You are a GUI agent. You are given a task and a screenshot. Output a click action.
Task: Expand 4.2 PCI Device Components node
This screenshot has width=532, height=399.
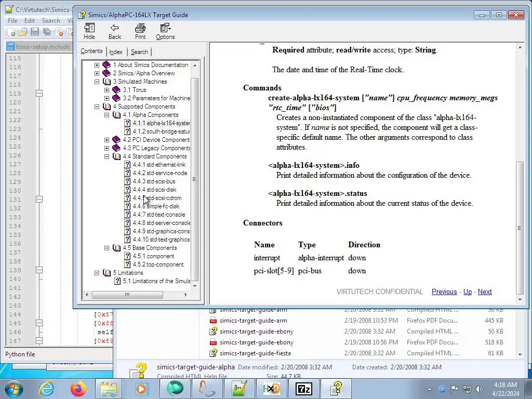click(107, 140)
